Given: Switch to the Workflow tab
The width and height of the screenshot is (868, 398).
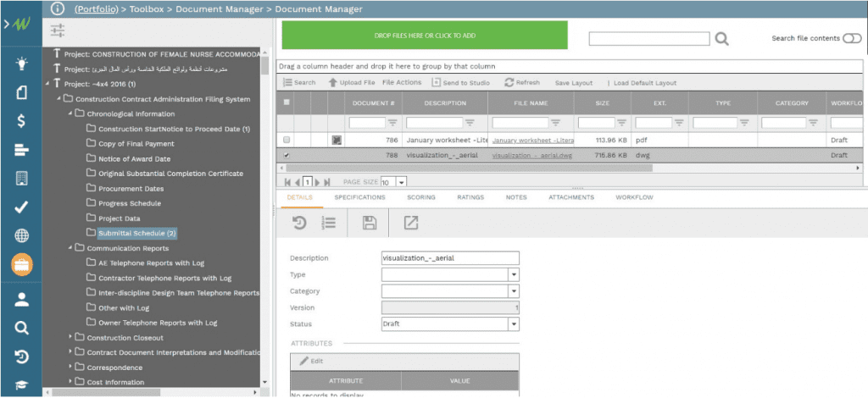Looking at the screenshot, I should click(634, 197).
